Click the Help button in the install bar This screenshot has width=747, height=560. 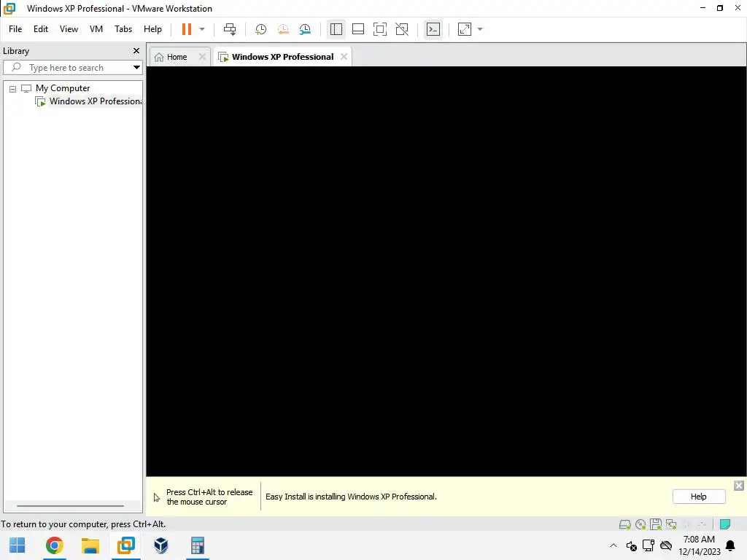coord(698,497)
